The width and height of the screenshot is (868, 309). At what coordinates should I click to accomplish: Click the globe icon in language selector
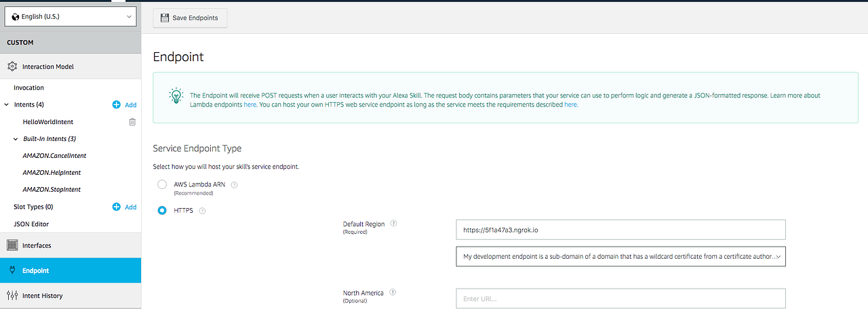[16, 16]
